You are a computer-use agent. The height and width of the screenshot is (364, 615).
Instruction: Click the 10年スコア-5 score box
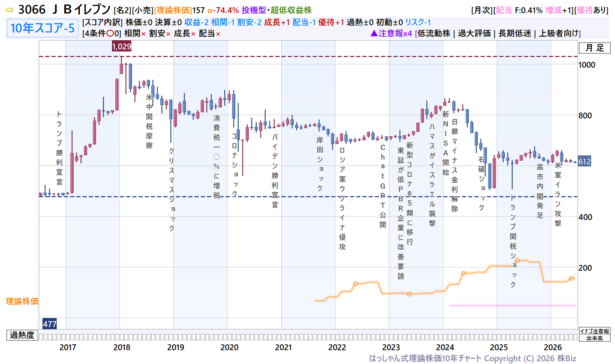click(x=42, y=28)
